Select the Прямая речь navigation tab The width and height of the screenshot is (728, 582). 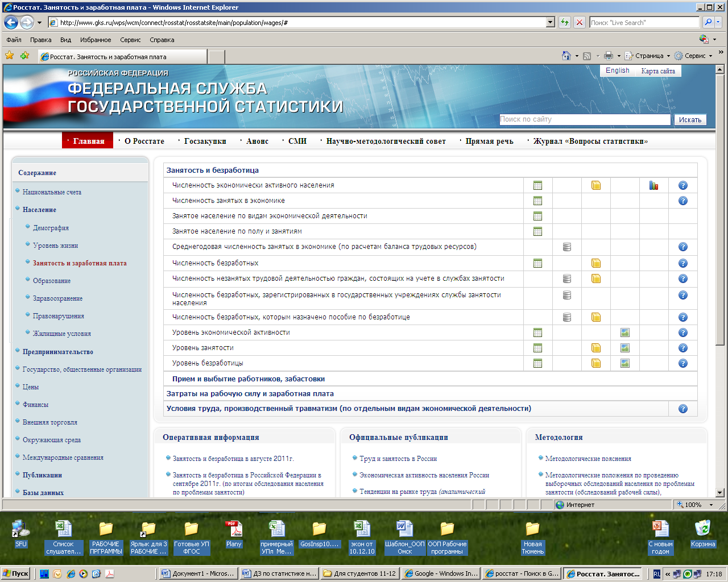[x=489, y=141]
